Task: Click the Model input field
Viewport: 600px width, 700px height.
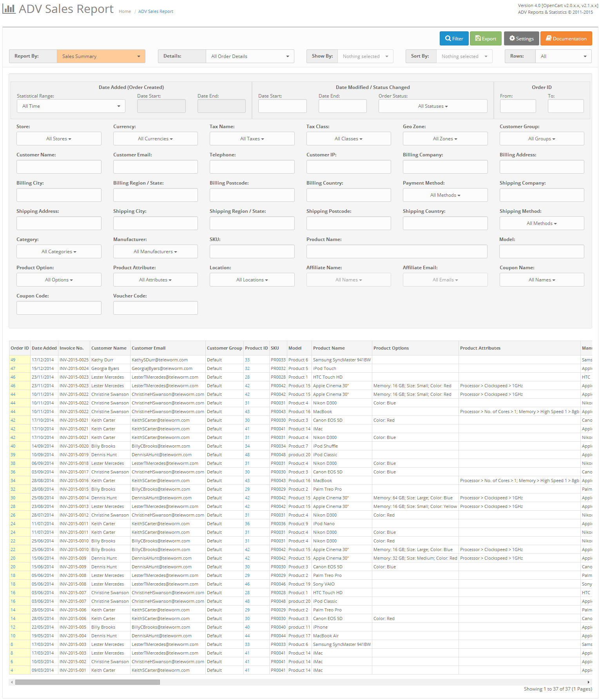Action: pos(542,251)
